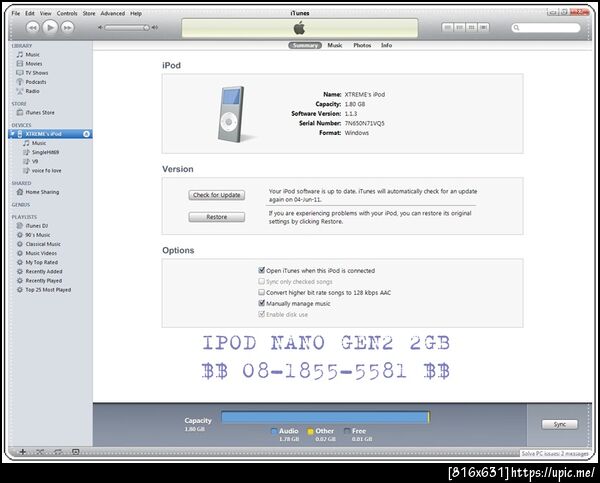Screen dimensions: 600x483
Task: Toggle Sync only checked songs checkbox
Action: pos(262,281)
